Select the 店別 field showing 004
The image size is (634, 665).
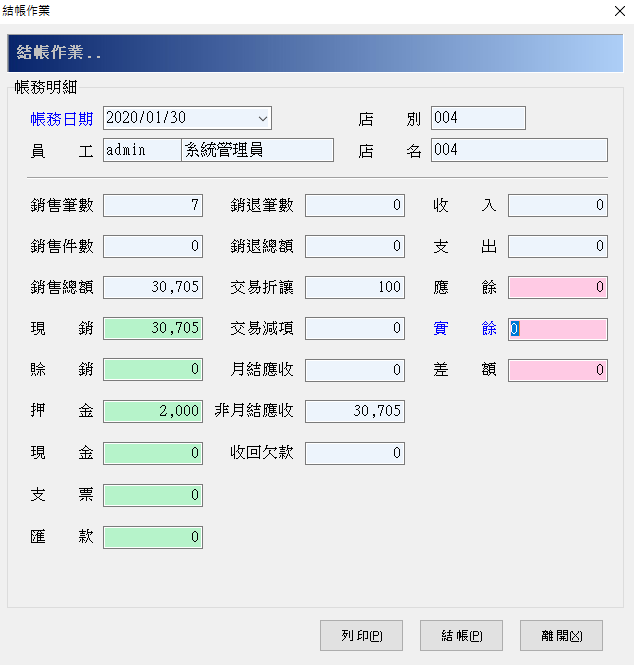point(478,118)
